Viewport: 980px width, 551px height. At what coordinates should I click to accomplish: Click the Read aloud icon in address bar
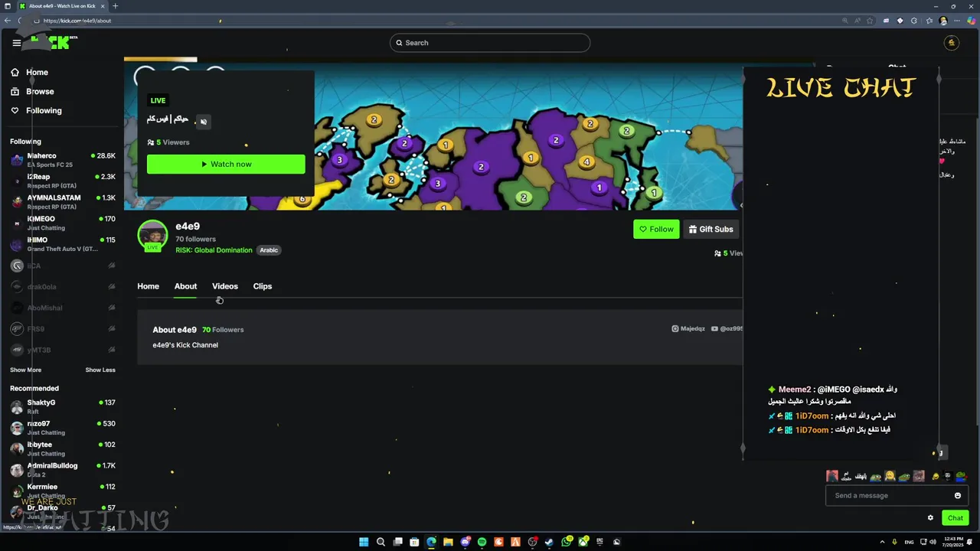point(859,21)
